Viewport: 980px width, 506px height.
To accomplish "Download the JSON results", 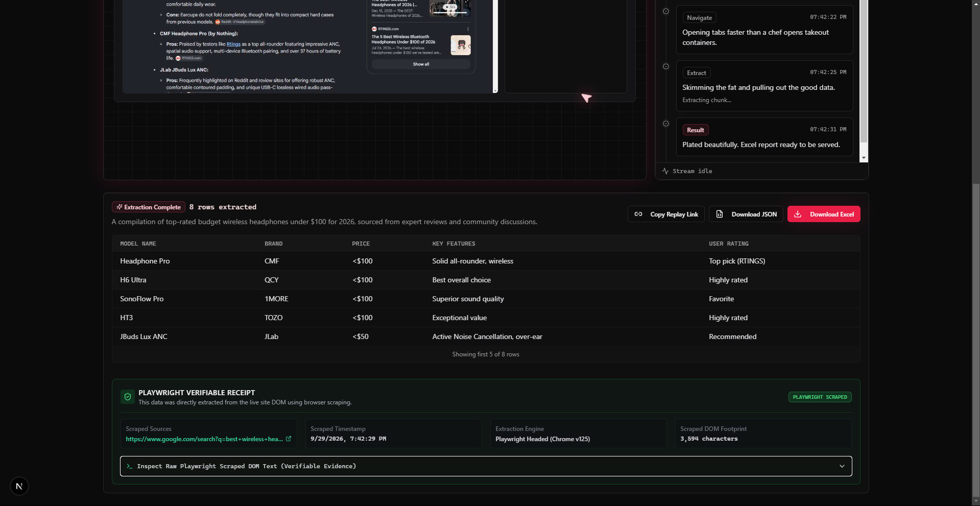I will [x=746, y=214].
